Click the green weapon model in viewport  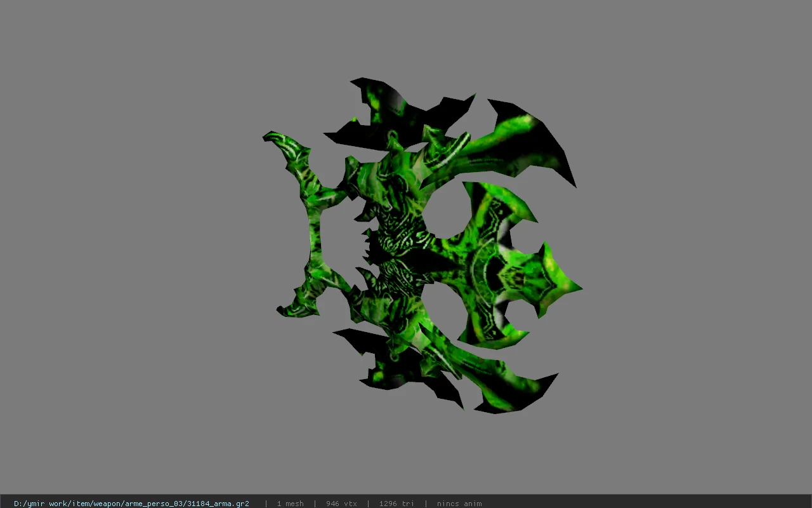click(422, 245)
